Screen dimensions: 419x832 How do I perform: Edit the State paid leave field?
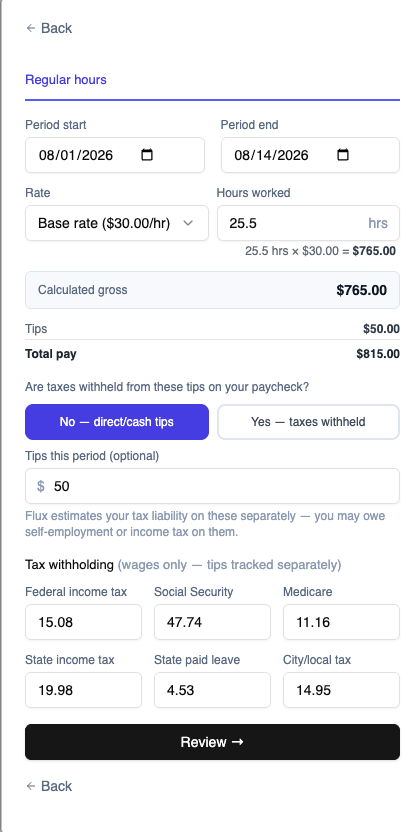212,690
